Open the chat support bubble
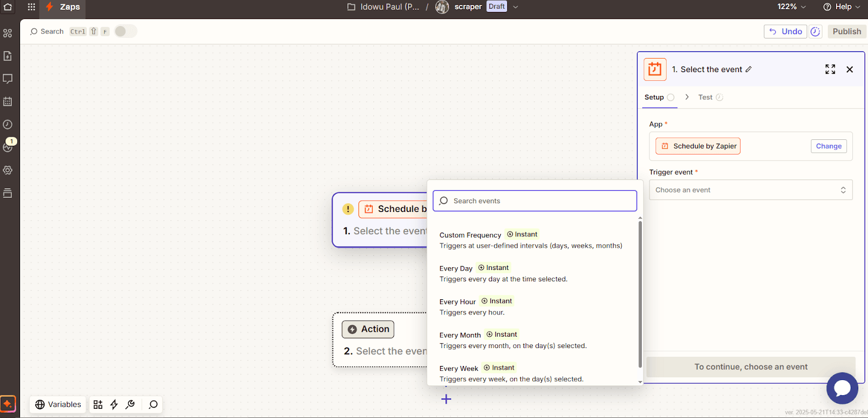The width and height of the screenshot is (868, 418). tap(842, 388)
